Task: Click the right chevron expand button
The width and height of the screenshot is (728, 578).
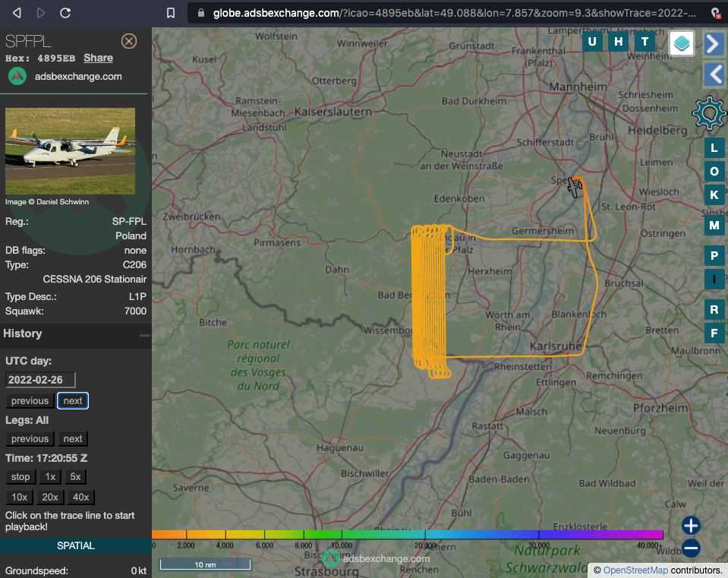Action: coord(714,44)
